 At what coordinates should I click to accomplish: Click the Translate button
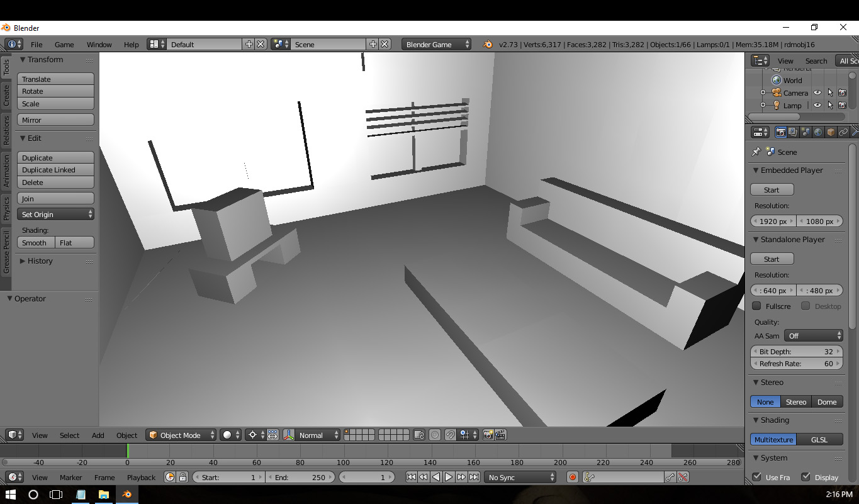(x=55, y=79)
